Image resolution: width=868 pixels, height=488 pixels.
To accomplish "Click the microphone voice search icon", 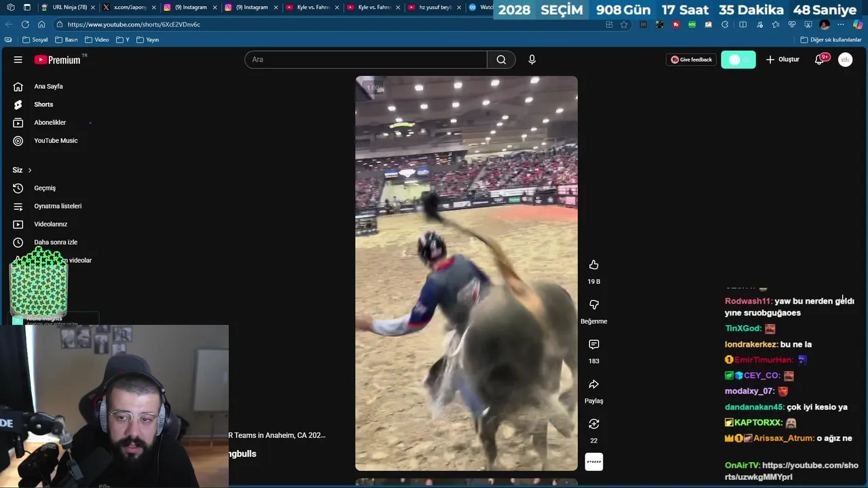I will pyautogui.click(x=532, y=60).
